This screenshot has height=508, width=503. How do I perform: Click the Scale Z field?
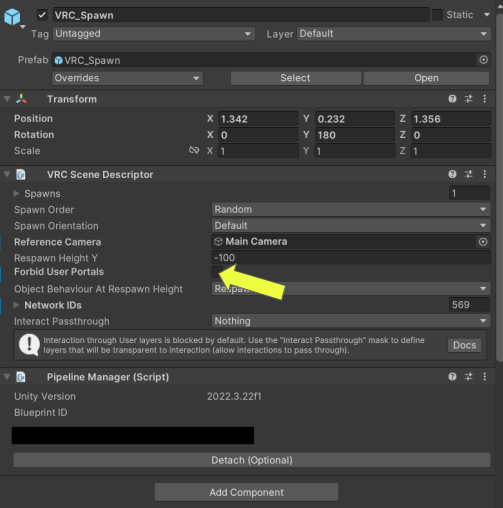451,151
